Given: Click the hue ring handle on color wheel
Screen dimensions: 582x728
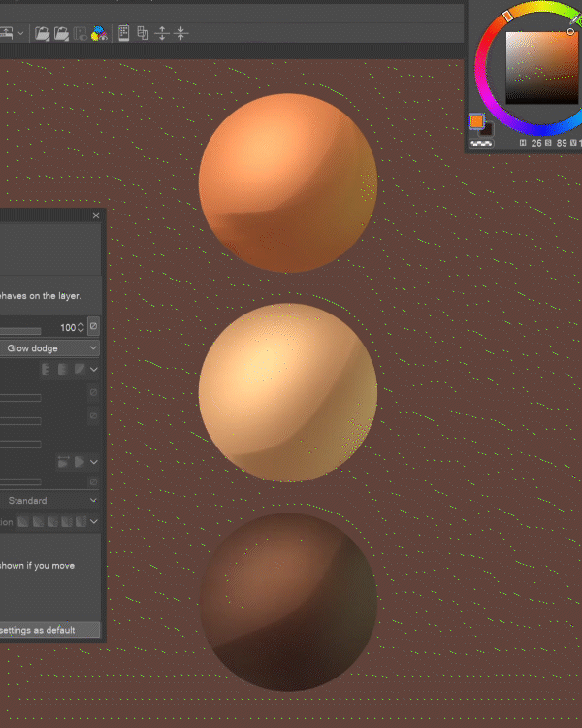Looking at the screenshot, I should click(x=507, y=17).
